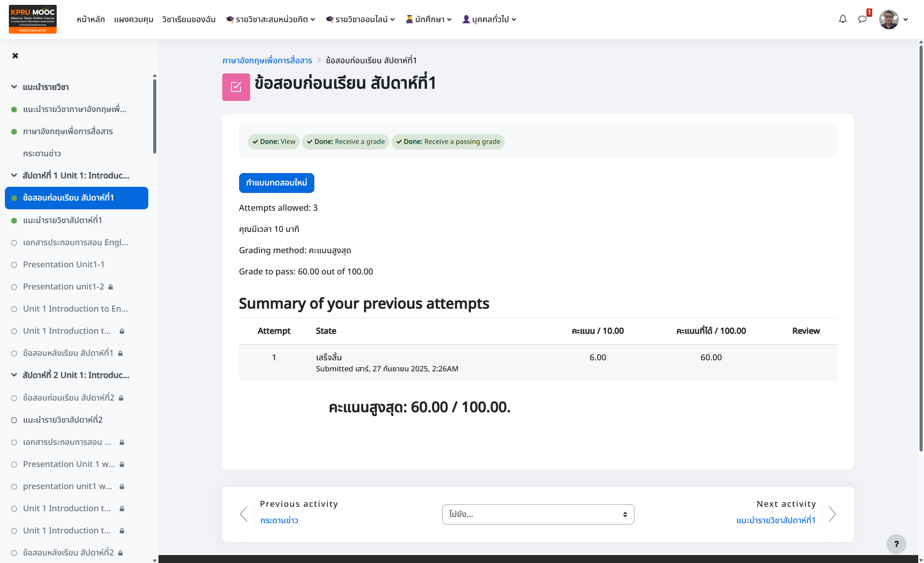Image resolution: width=924 pixels, height=563 pixels.
Task: Click lock icon beside ข้อสอบหลังเรียน สัปดาห์ที่1
Action: pos(120,353)
